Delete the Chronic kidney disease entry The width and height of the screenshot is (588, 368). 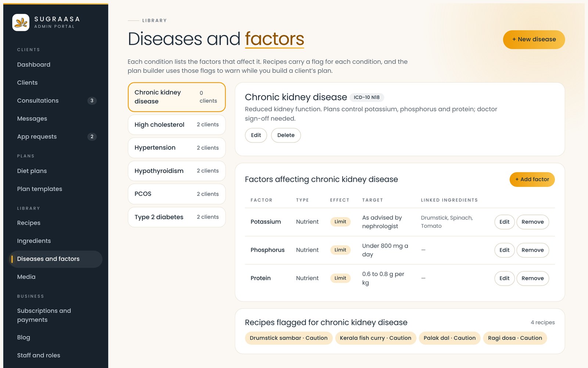[x=286, y=135]
